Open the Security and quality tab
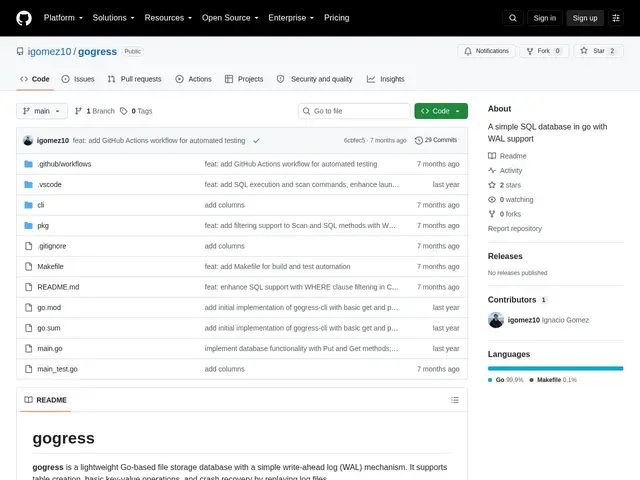 (x=314, y=79)
